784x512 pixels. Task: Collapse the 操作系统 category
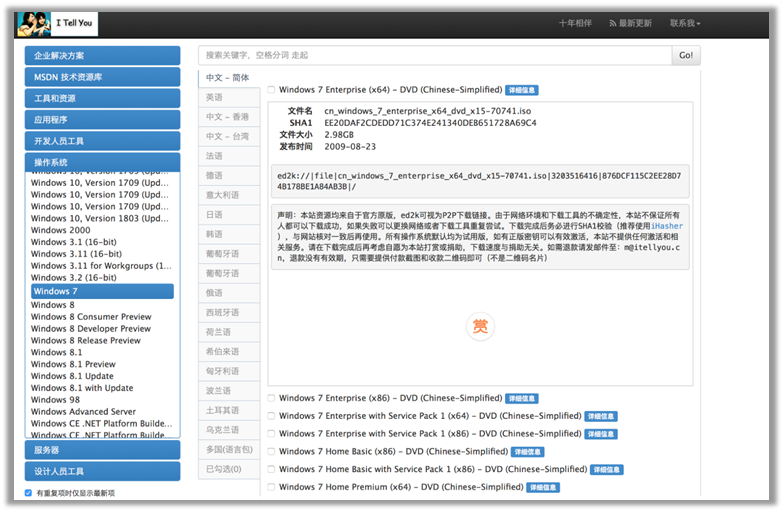[102, 162]
